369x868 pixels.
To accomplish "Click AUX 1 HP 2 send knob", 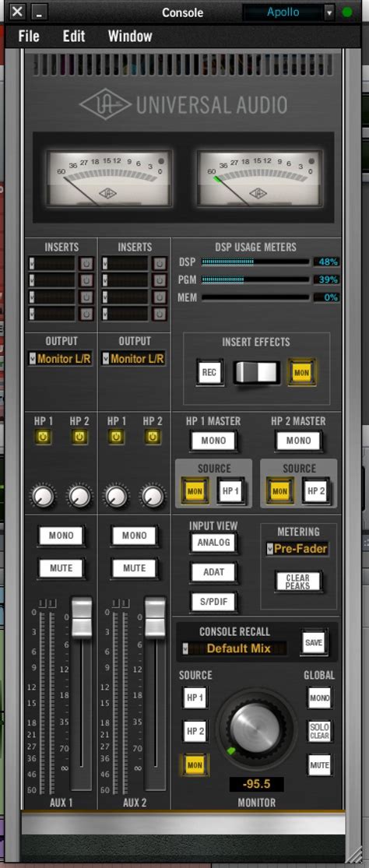I will [x=79, y=496].
